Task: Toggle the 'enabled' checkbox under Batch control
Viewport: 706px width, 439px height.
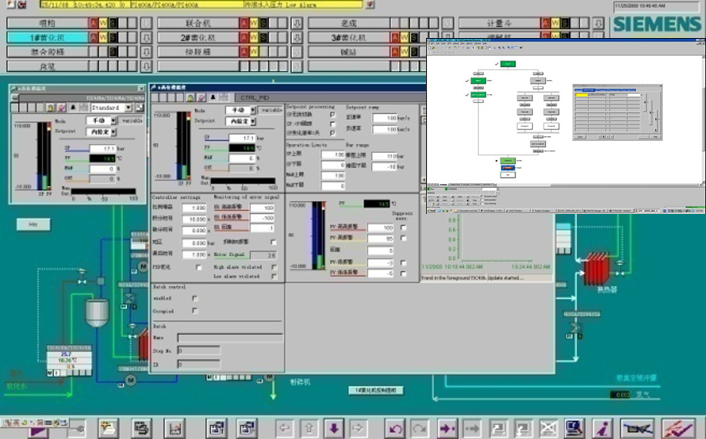Action: (x=194, y=297)
